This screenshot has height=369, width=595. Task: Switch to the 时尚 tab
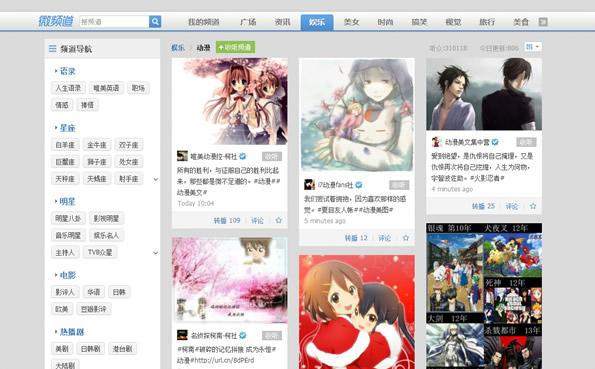point(385,22)
